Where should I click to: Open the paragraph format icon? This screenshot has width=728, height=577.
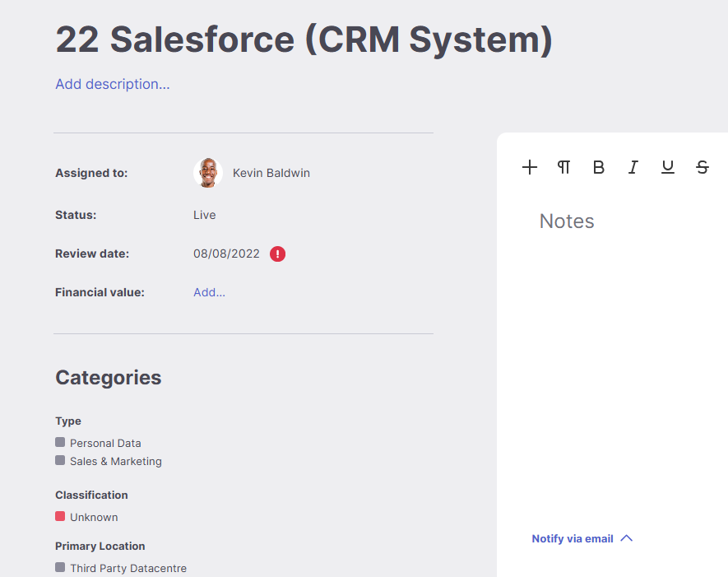click(x=563, y=167)
